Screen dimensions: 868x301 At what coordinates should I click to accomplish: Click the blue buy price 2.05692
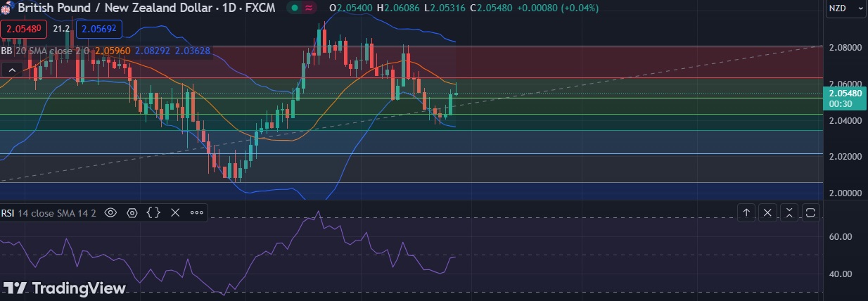click(99, 29)
